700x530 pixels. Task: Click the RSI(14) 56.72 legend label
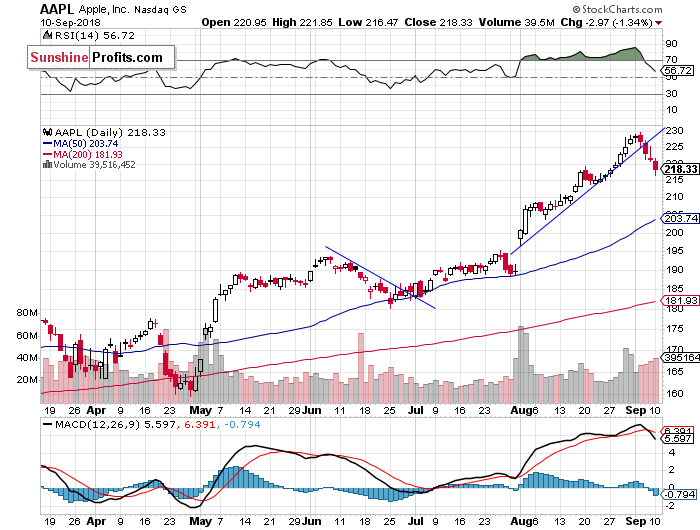pyautogui.click(x=94, y=35)
